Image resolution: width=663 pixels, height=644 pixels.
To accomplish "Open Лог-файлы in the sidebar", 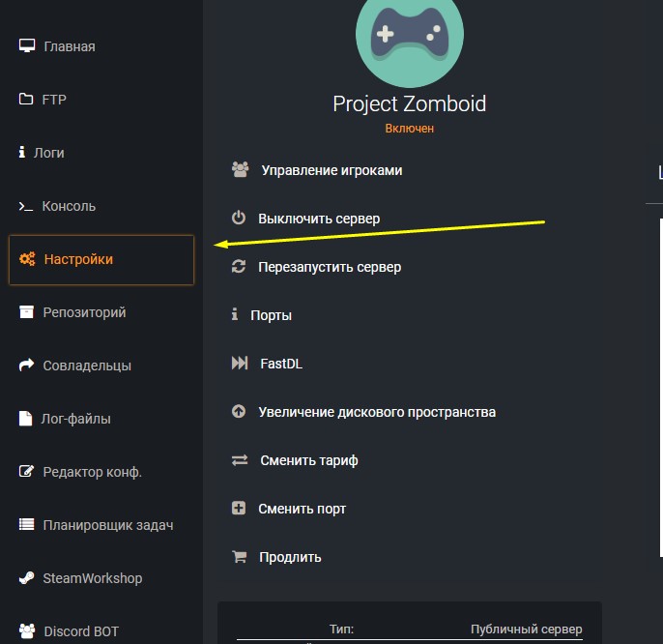I will point(65,419).
